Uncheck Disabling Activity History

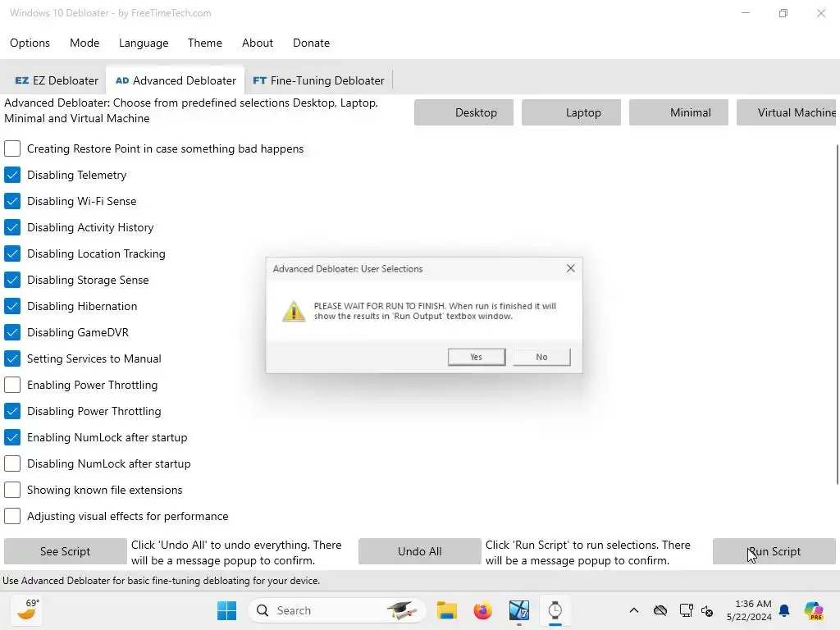(x=12, y=227)
